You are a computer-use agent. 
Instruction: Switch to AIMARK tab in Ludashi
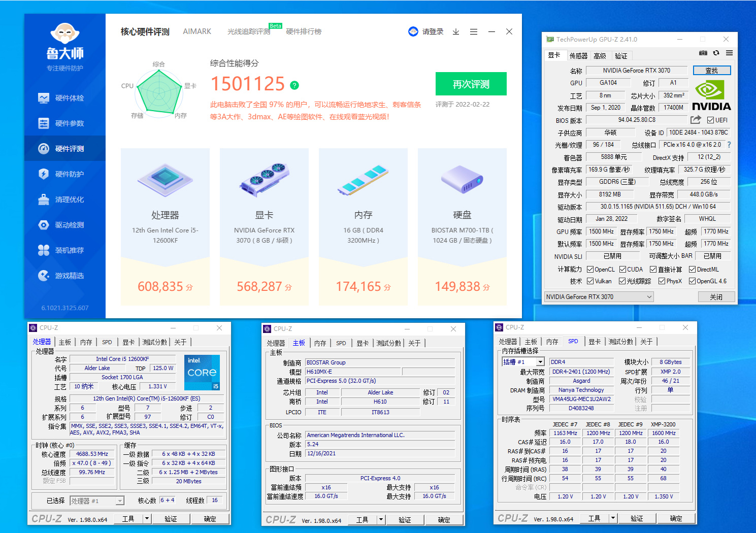[x=197, y=31]
